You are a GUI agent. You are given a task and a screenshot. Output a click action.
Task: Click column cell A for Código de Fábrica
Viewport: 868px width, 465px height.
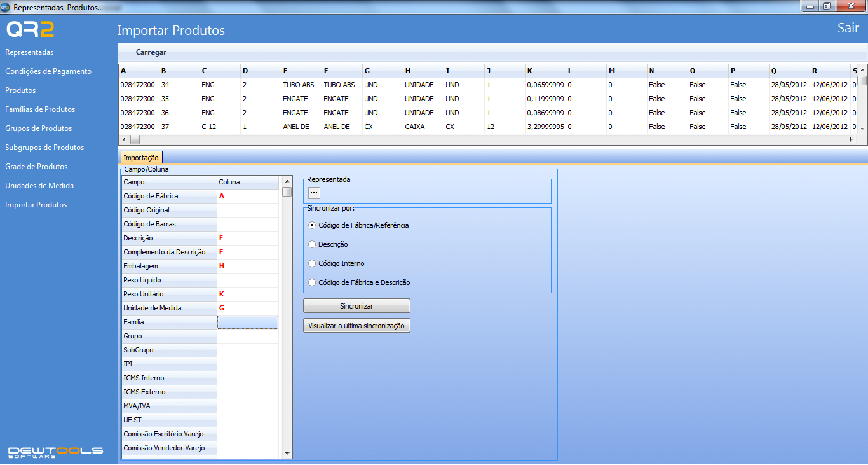pos(248,196)
